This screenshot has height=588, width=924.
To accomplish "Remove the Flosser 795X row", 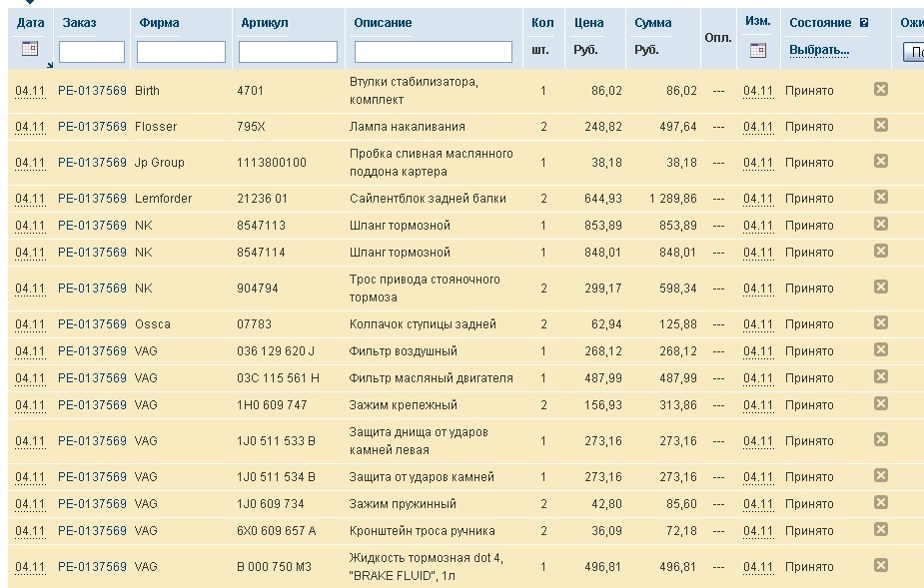I will [x=881, y=125].
